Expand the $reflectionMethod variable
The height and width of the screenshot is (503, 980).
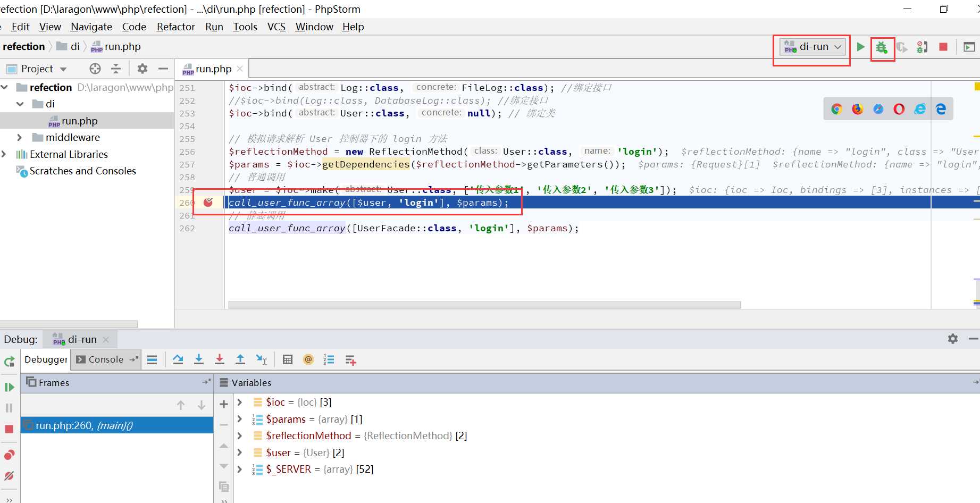click(240, 436)
